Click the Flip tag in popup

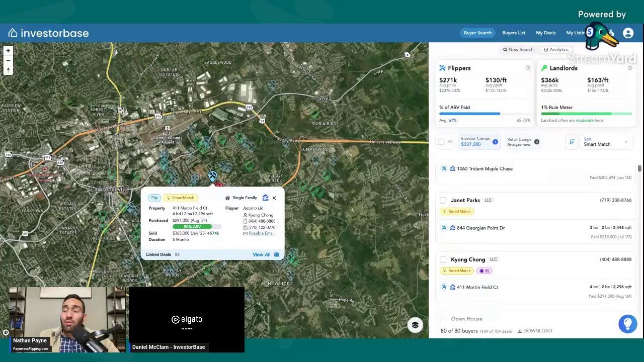[154, 198]
